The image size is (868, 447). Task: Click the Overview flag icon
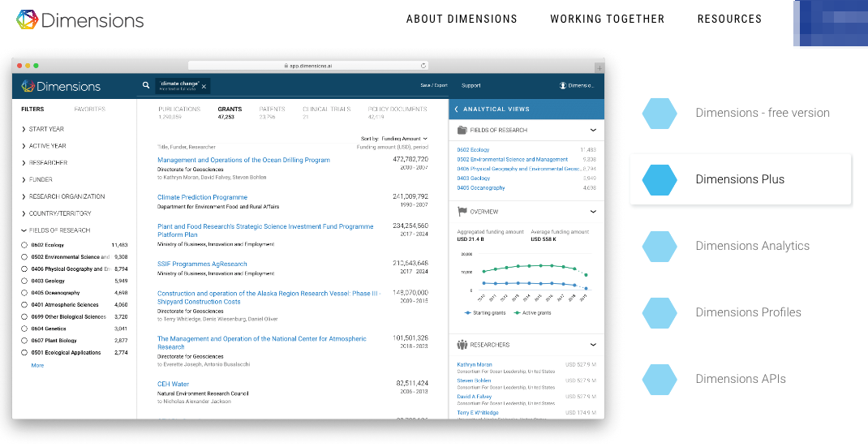[x=462, y=212]
